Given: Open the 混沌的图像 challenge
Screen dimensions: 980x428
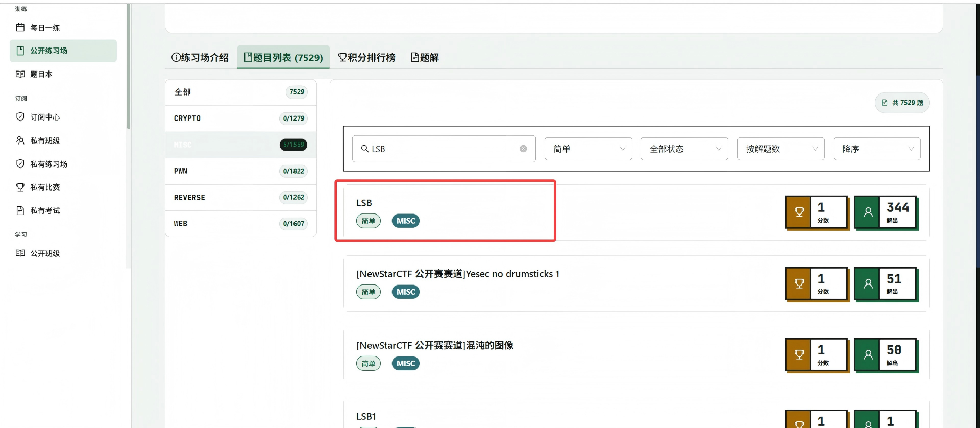Looking at the screenshot, I should pyautogui.click(x=435, y=346).
